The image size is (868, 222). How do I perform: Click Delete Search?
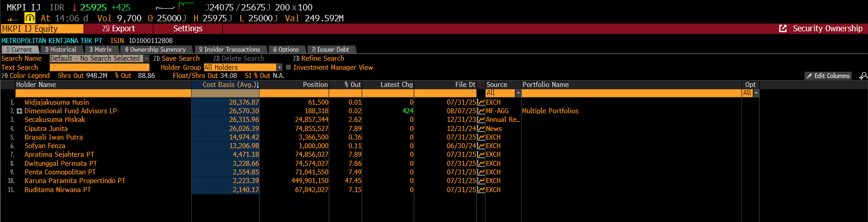[239, 58]
